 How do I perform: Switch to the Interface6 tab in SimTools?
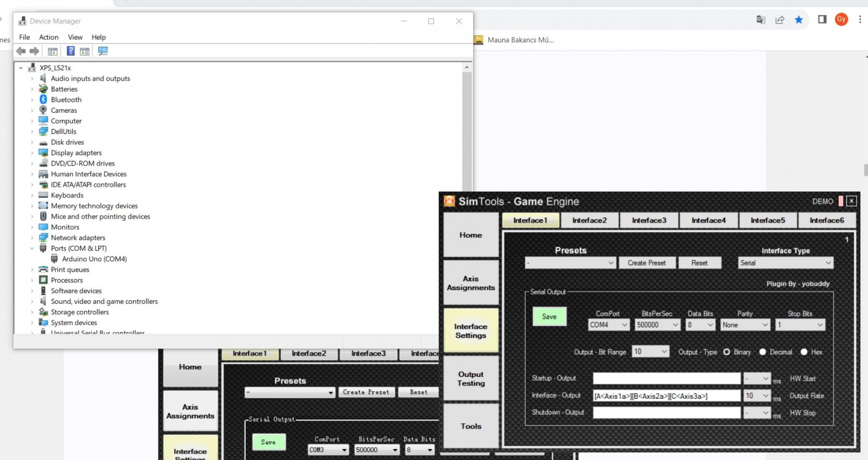[827, 220]
